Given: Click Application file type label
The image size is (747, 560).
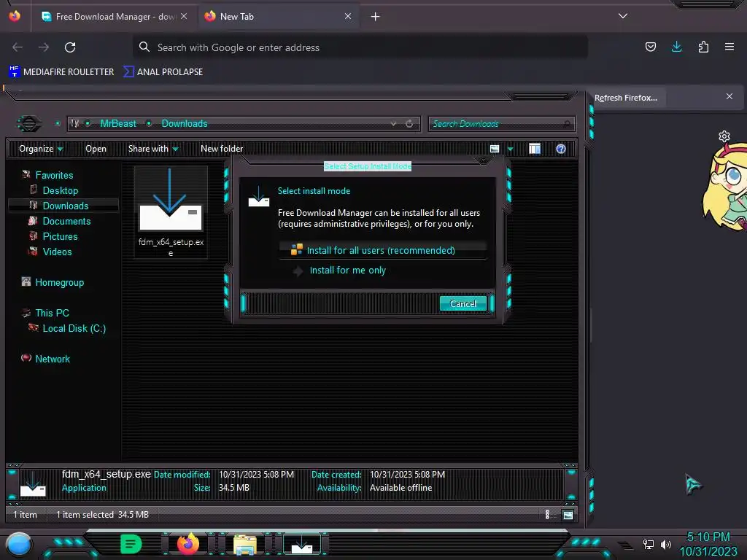Looking at the screenshot, I should tap(84, 488).
